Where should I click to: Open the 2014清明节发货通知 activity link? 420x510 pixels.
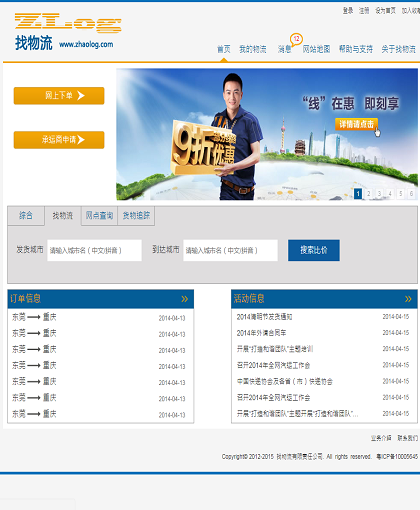click(264, 317)
